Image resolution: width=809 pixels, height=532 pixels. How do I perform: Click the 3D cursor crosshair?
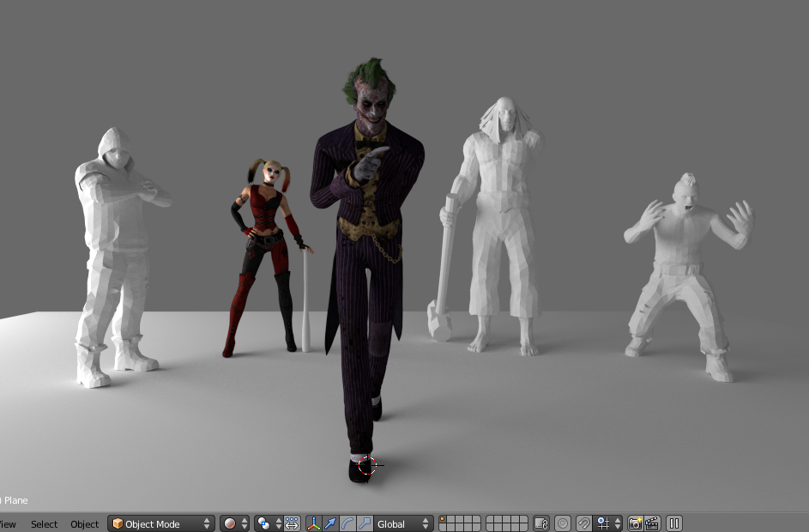(367, 465)
